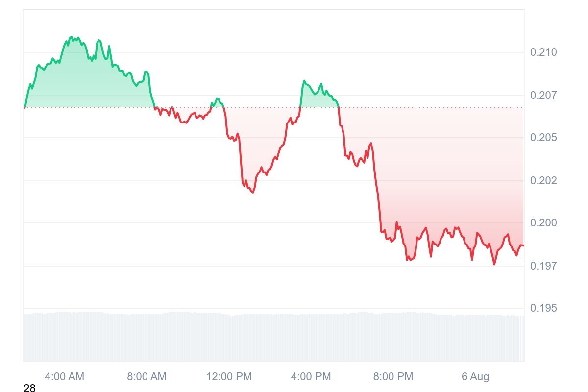
Task: Click the highest green peak of the price line
Action: tap(72, 37)
